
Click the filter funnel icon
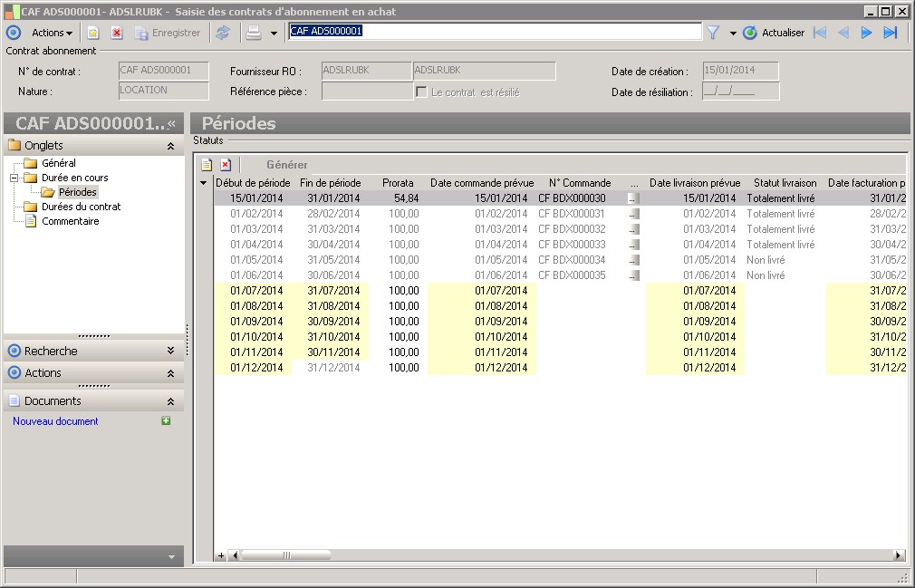(713, 33)
